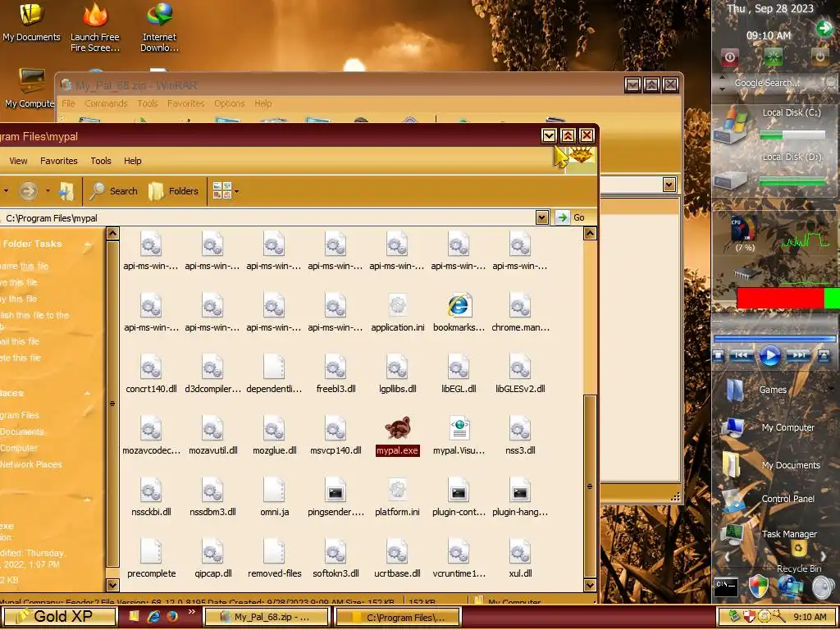Open the Favorites menu in Explorer
This screenshot has width=840, height=630.
(x=59, y=161)
